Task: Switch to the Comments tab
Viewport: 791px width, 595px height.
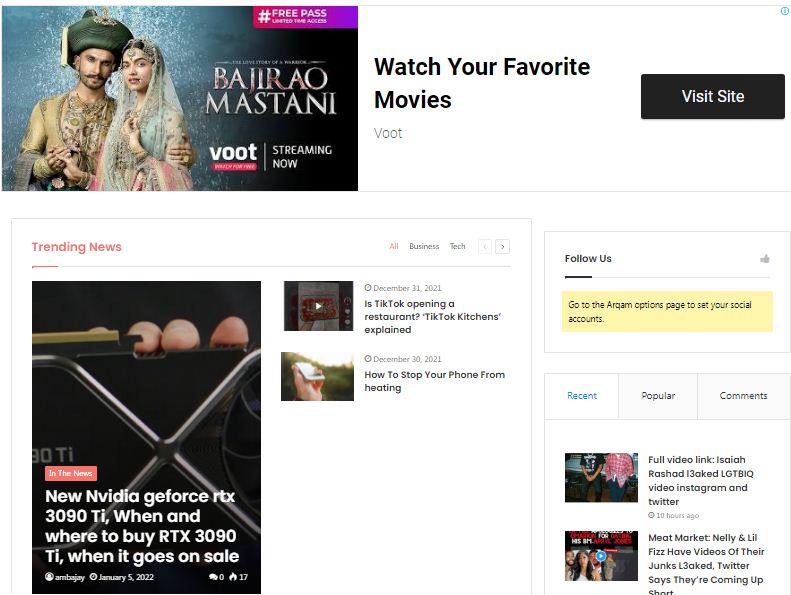Action: pos(743,396)
